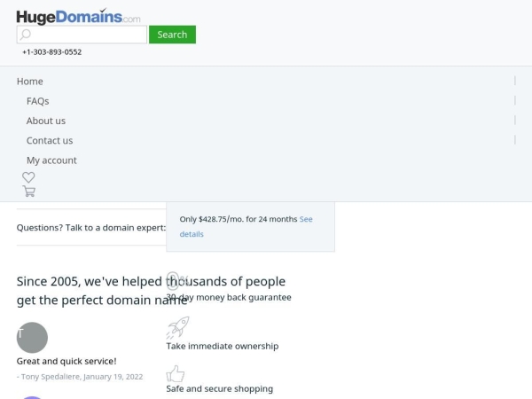Click the thumbs-up secure shopping icon

[176, 373]
